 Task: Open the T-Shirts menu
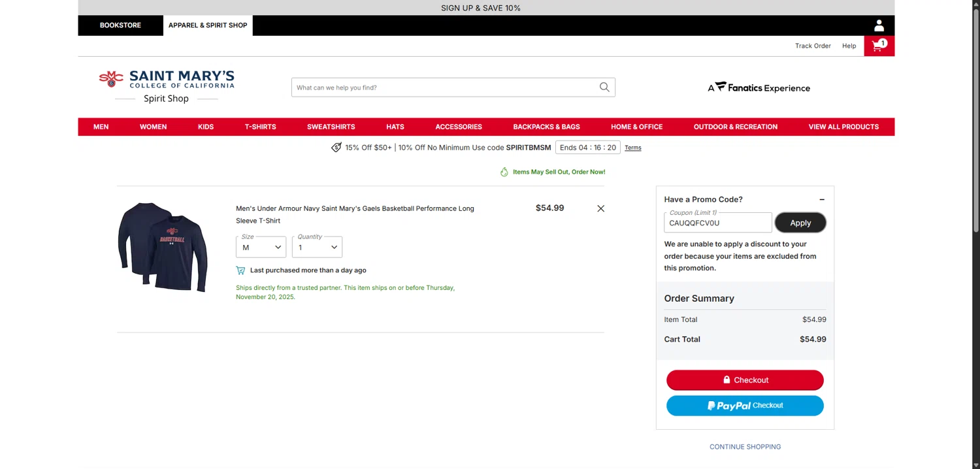point(261,127)
